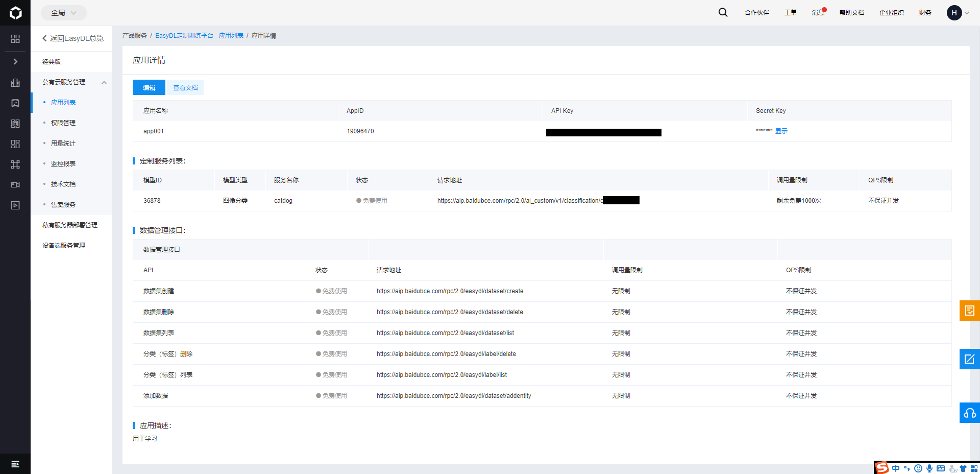Click the Baidu Cloud logo in the top-left corner
Screen dimensions: 980x474
(x=15, y=12)
